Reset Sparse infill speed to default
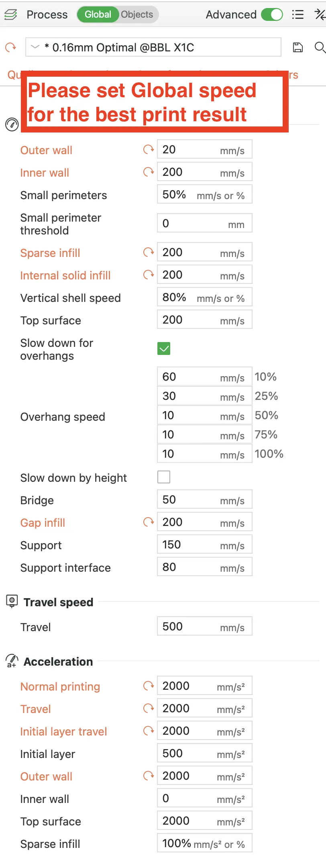Viewport: 326px width, 868px height. (x=149, y=252)
